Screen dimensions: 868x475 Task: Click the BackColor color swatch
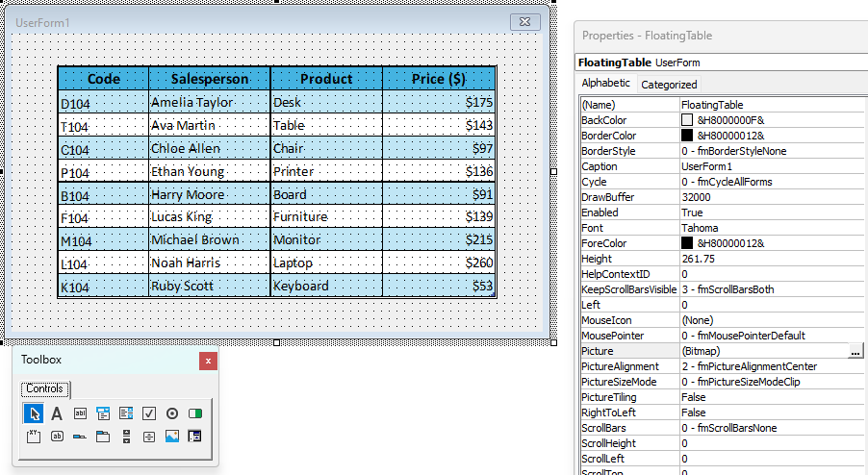[x=687, y=120]
